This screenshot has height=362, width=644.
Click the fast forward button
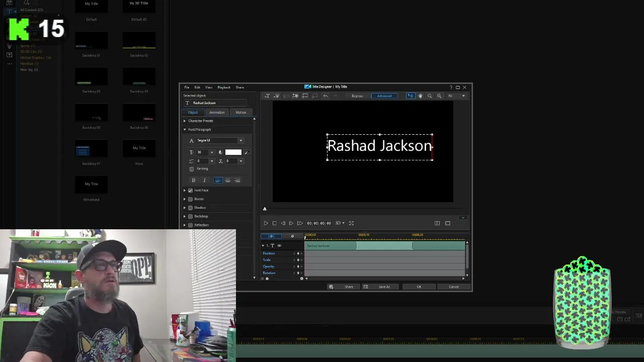click(x=300, y=223)
